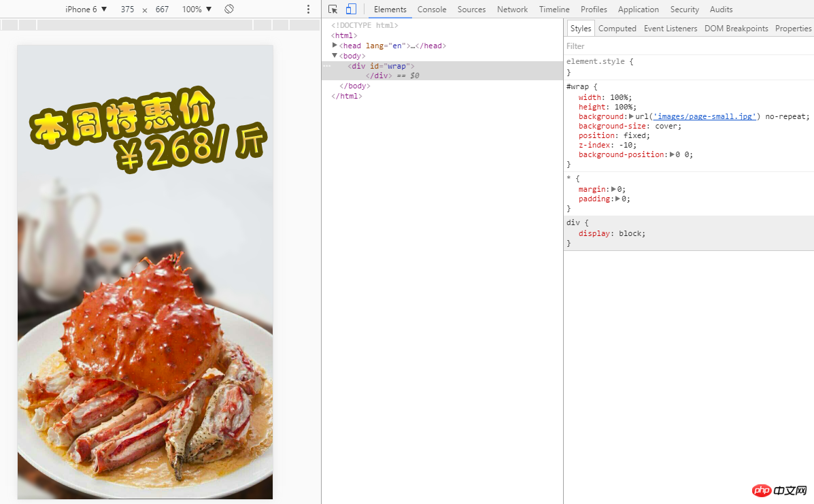The image size is (814, 504).
Task: Expand the margin shorthand triangle
Action: (613, 189)
